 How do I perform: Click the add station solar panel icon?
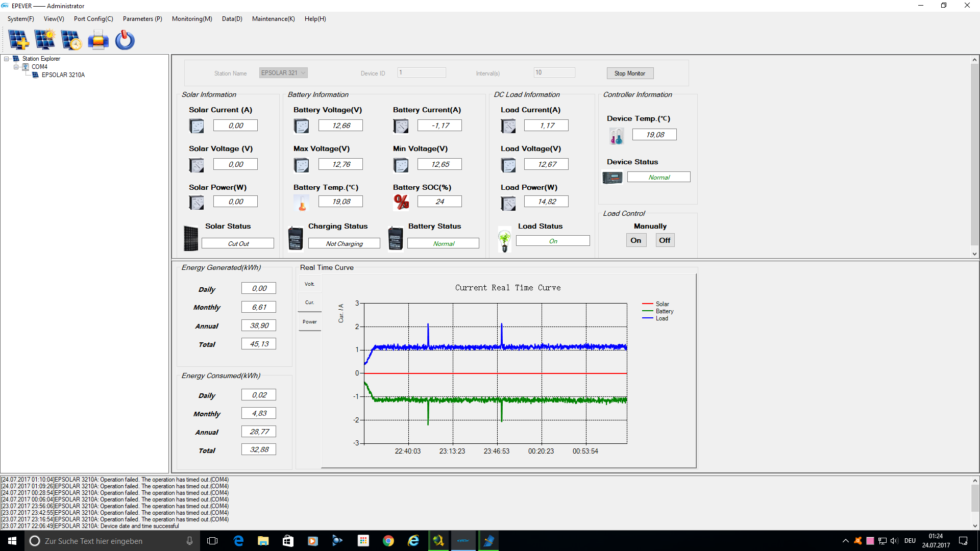pyautogui.click(x=19, y=40)
